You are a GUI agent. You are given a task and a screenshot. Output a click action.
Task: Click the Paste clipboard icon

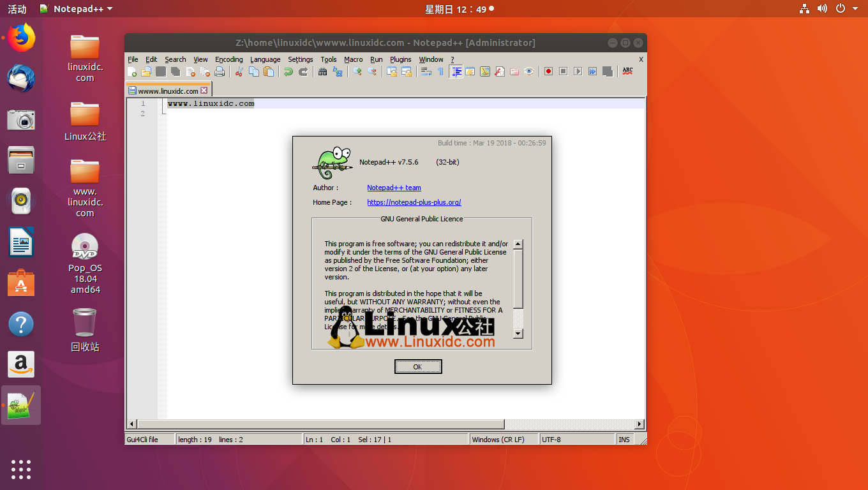(269, 71)
